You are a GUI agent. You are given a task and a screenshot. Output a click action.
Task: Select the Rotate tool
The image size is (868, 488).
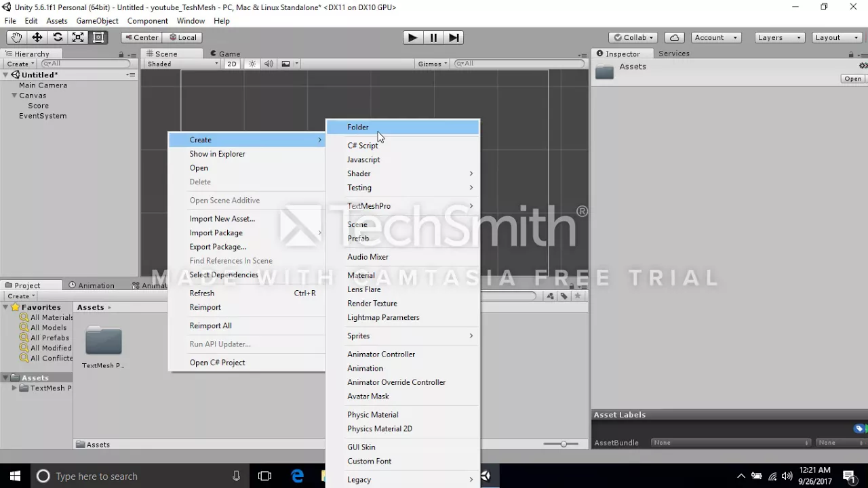pyautogui.click(x=58, y=37)
